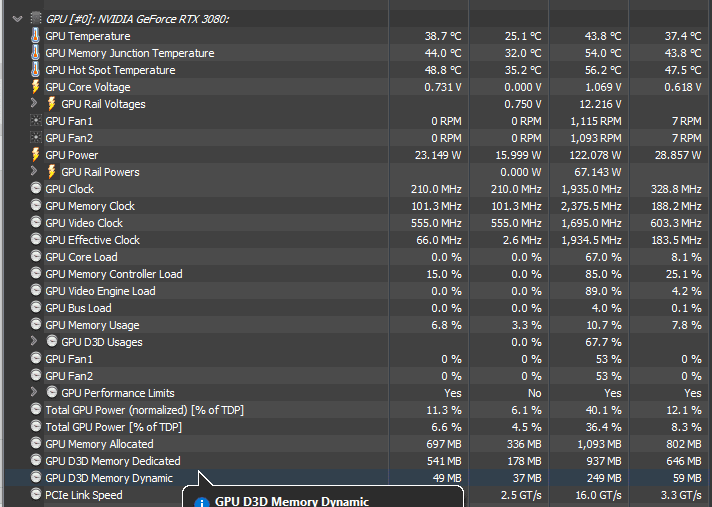
Task: Select the GPU Effective Clock label
Action: click(x=93, y=240)
